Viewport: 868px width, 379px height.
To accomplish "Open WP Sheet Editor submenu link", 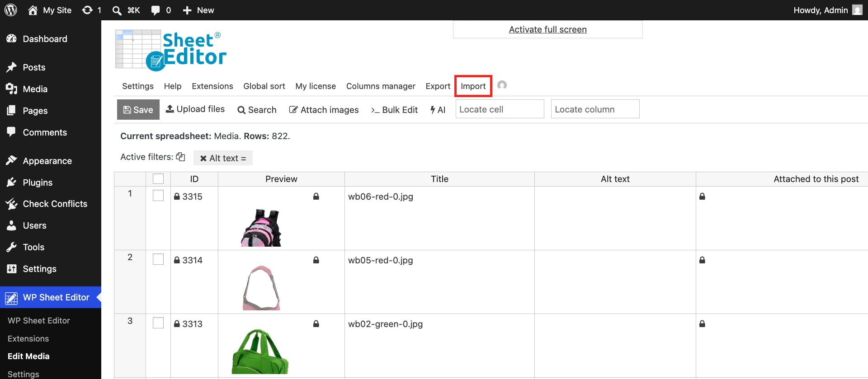I will [39, 320].
